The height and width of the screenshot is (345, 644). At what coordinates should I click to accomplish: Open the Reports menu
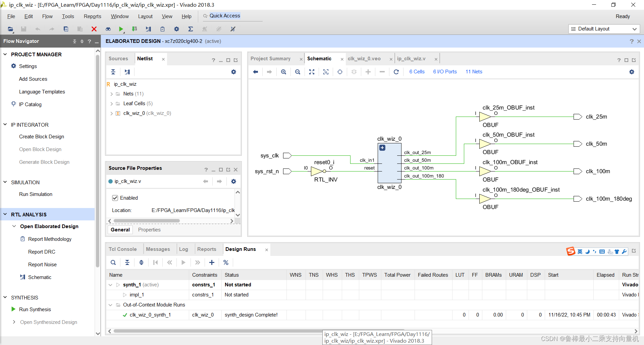point(92,16)
